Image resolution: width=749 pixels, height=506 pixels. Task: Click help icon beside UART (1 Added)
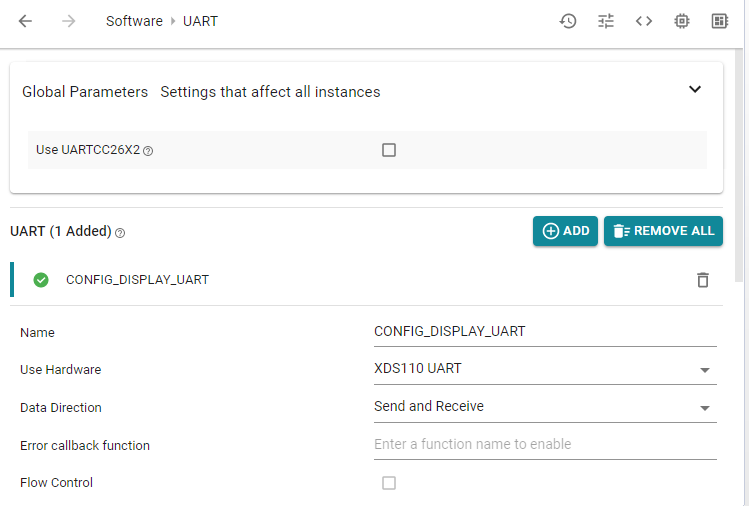click(120, 233)
